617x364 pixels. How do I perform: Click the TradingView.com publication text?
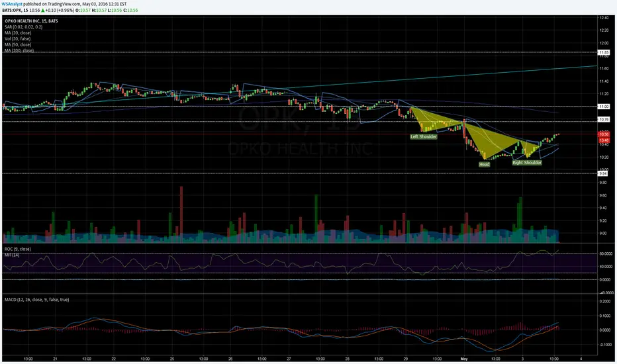click(64, 4)
